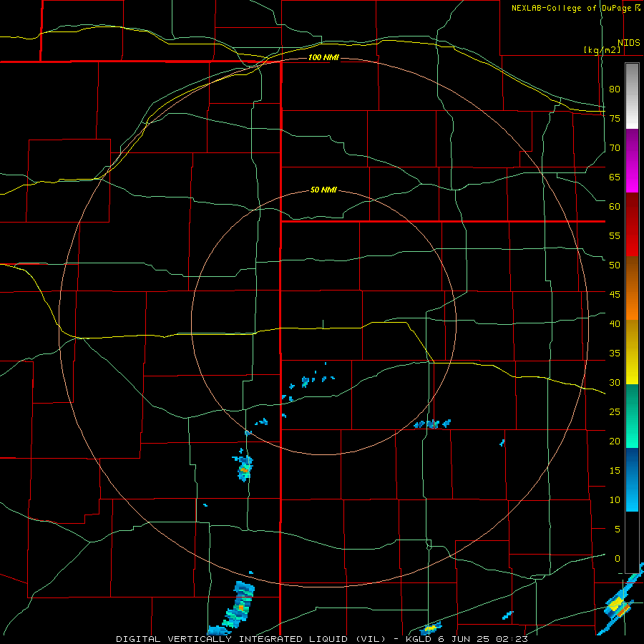Click the green-teal segment of color bar
The height and width of the screenshot is (644, 644).
(x=632, y=416)
